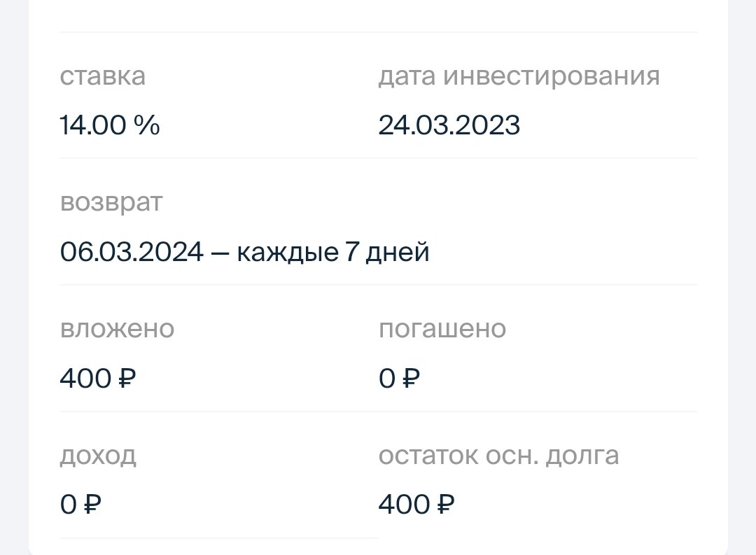
Task: Select the income value 0 ₽
Action: pyautogui.click(x=80, y=504)
